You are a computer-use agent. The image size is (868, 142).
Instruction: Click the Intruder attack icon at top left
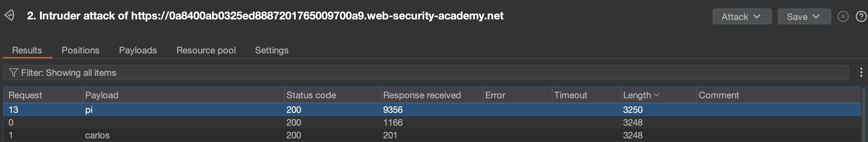click(9, 15)
